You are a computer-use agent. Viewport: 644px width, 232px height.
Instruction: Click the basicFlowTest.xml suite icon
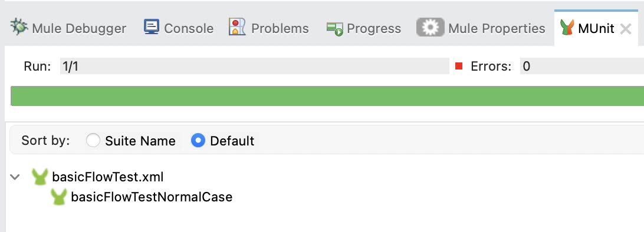(x=40, y=177)
